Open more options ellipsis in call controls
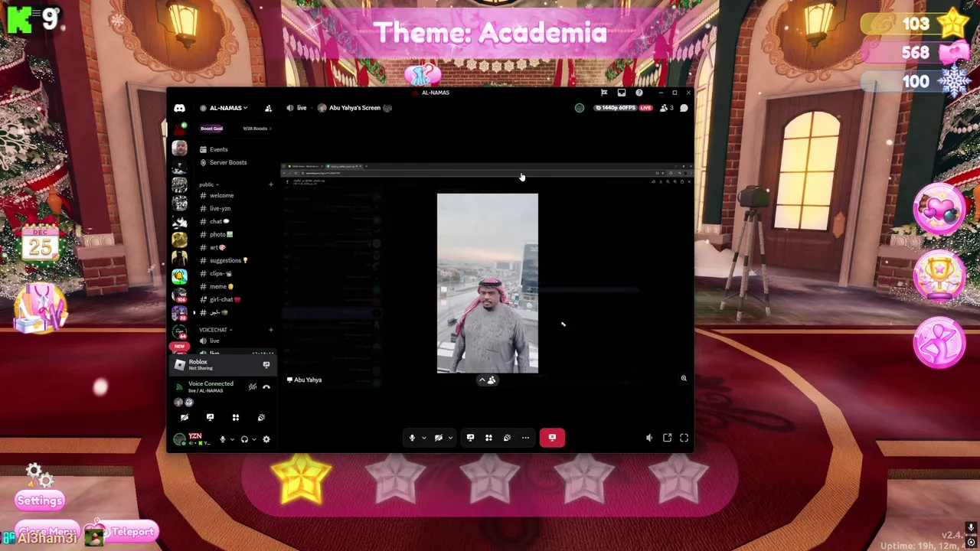The image size is (980, 551). click(x=525, y=438)
